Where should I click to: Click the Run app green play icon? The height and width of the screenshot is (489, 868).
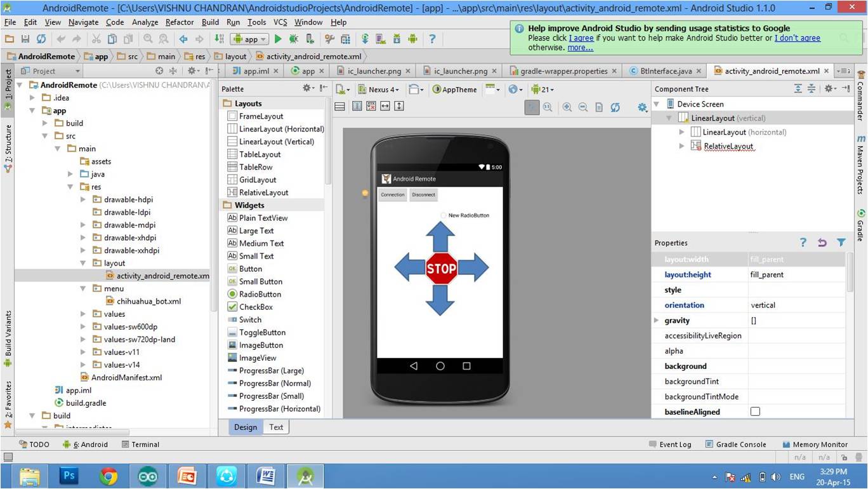click(278, 39)
